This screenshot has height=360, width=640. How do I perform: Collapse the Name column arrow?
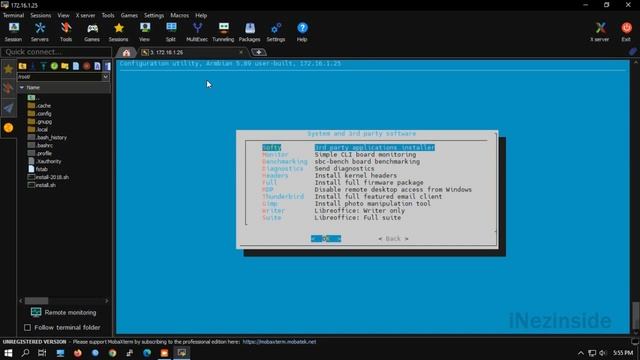(x=22, y=87)
